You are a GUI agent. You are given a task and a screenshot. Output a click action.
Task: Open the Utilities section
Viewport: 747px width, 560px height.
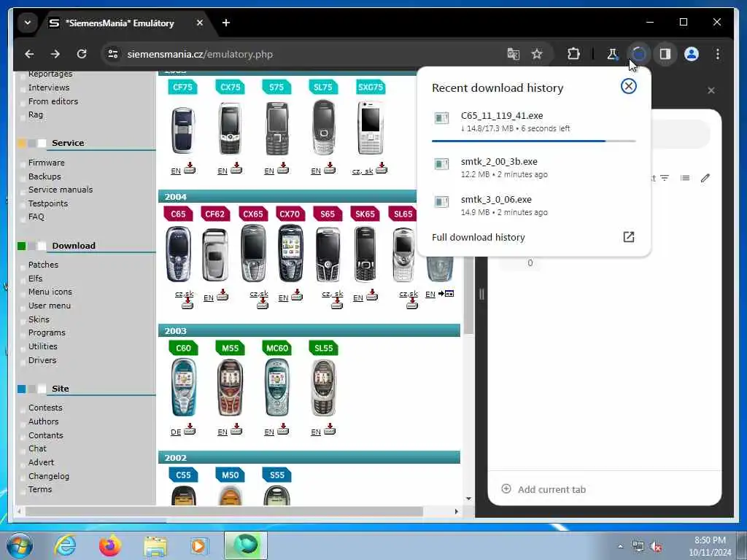tap(43, 346)
